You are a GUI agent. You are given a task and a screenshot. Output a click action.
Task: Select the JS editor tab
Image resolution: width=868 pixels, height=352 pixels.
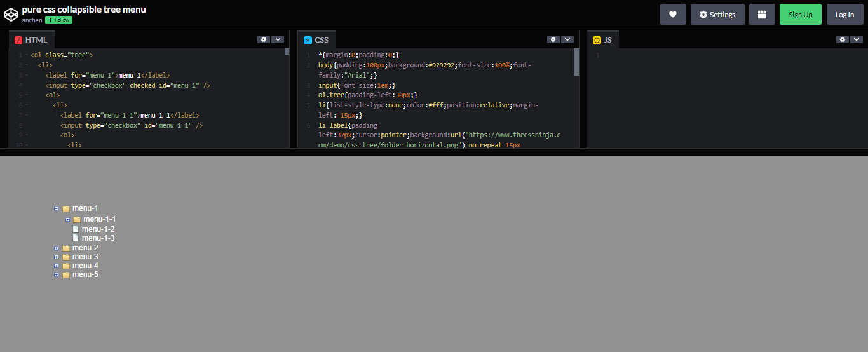coord(602,40)
